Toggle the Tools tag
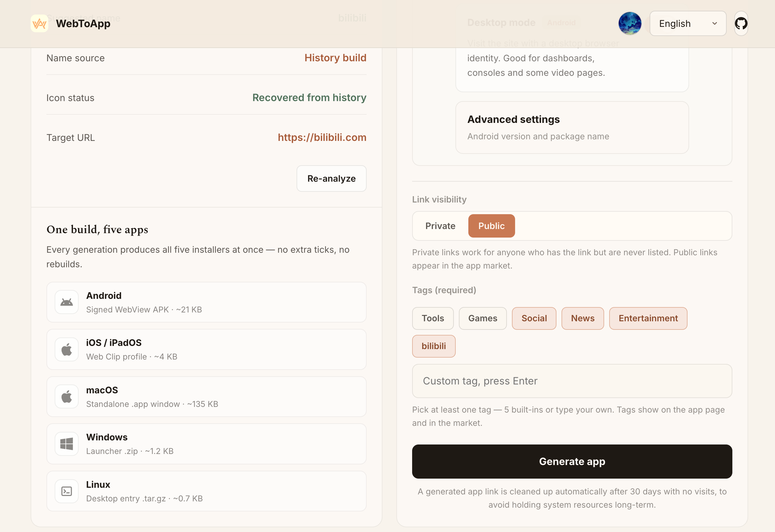 pyautogui.click(x=433, y=318)
